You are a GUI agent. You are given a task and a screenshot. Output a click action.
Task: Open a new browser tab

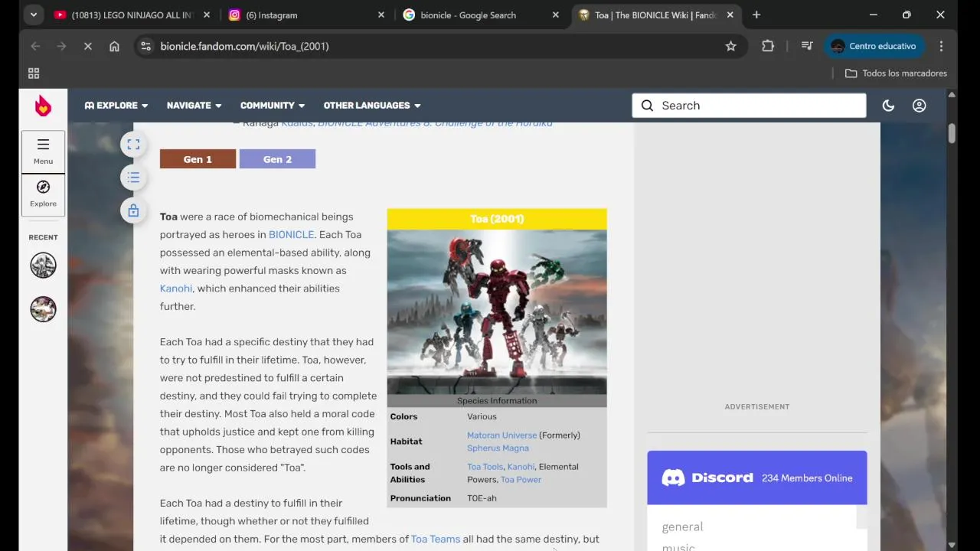756,15
